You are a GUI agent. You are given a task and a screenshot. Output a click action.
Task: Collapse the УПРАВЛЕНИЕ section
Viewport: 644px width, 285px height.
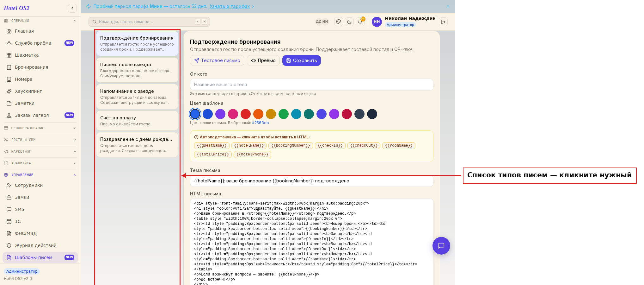(40, 175)
